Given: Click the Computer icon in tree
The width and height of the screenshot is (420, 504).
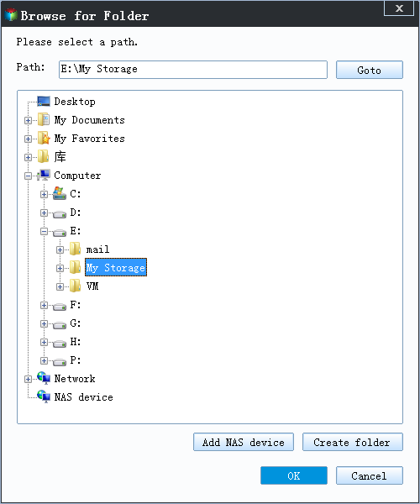Looking at the screenshot, I should click(x=44, y=176).
